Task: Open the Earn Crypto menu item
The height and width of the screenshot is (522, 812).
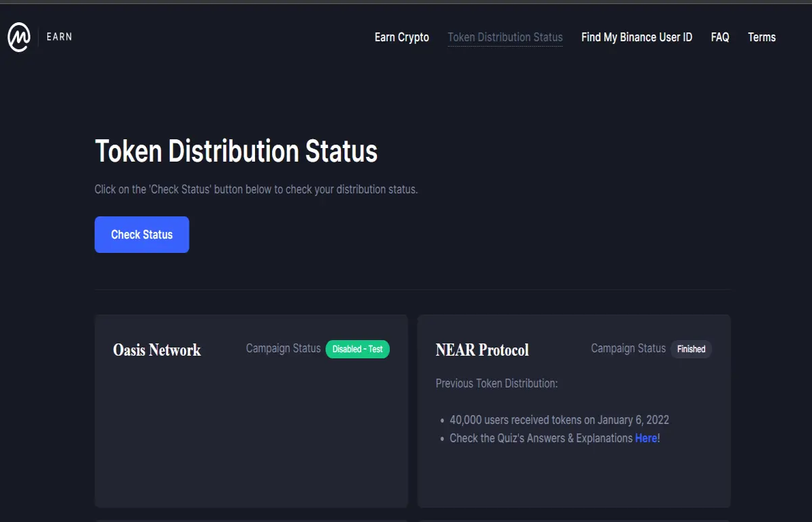Action: (402, 37)
